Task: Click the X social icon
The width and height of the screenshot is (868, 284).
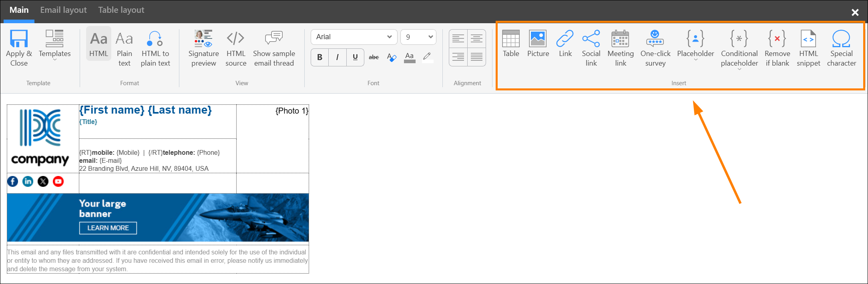Action: pyautogui.click(x=43, y=182)
